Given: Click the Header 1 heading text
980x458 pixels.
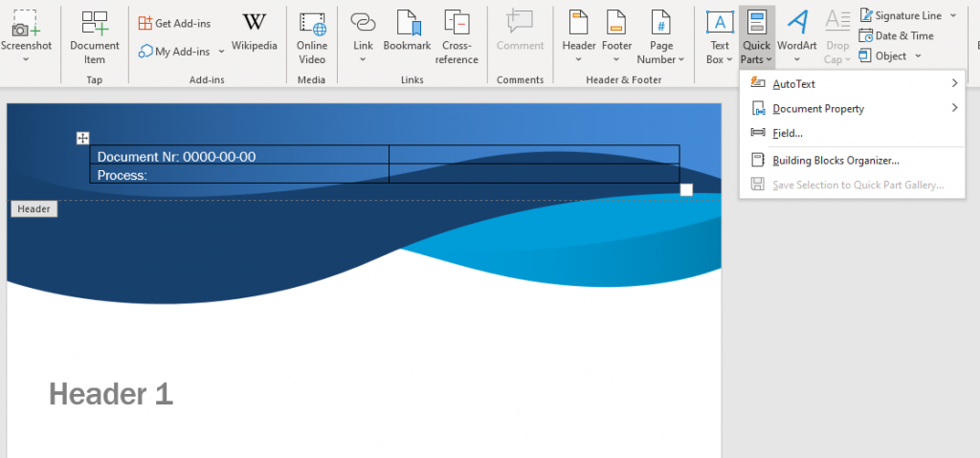Looking at the screenshot, I should coord(111,394).
